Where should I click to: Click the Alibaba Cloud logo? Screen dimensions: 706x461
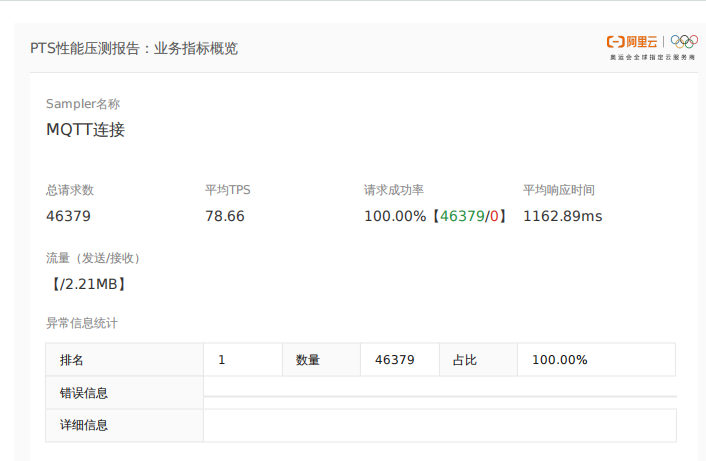(x=632, y=42)
